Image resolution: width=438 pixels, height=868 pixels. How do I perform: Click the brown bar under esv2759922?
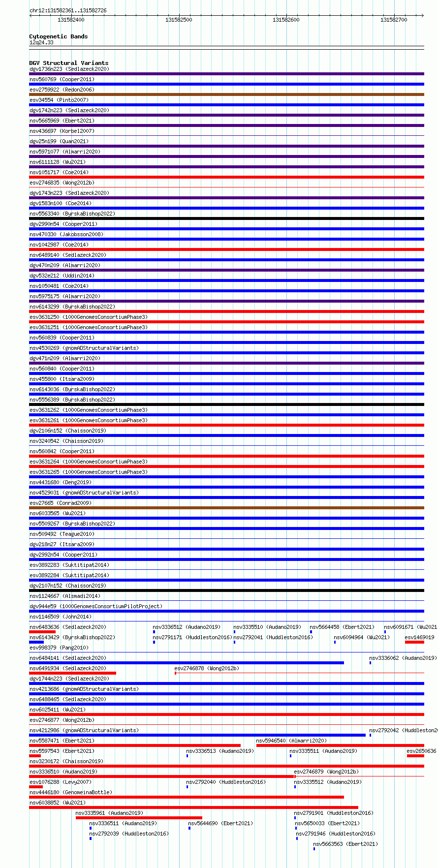click(x=226, y=94)
